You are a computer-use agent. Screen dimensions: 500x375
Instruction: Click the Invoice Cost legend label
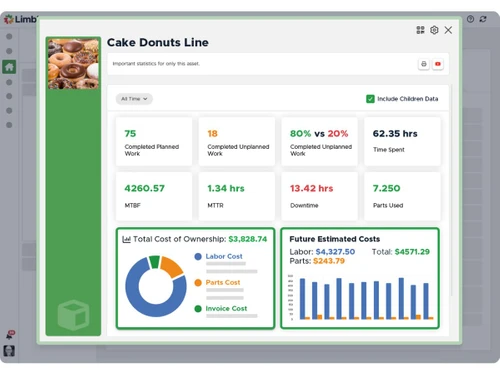click(x=226, y=309)
